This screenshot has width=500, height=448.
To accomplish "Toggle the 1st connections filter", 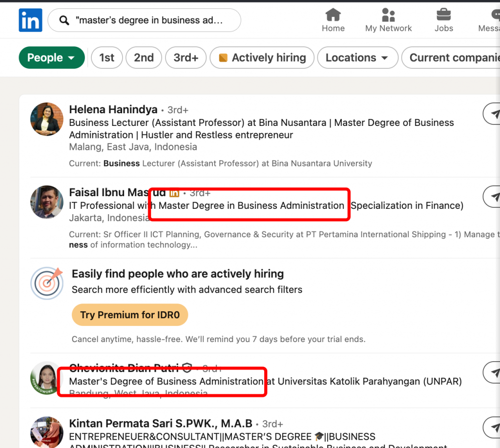I will 106,58.
